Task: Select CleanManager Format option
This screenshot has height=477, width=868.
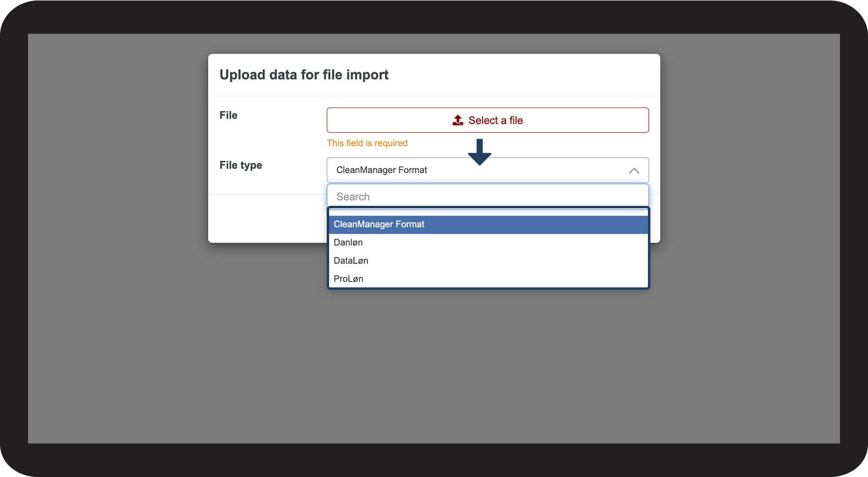Action: [x=489, y=224]
